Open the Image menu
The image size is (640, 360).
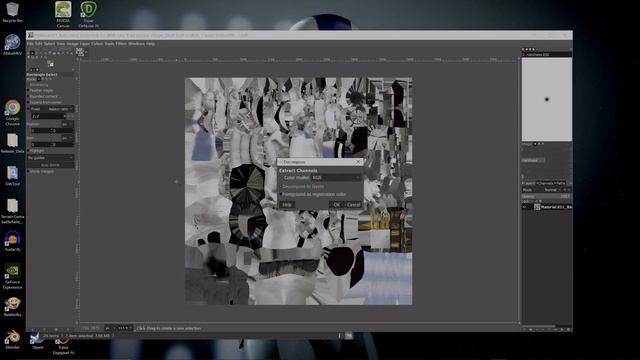72,44
